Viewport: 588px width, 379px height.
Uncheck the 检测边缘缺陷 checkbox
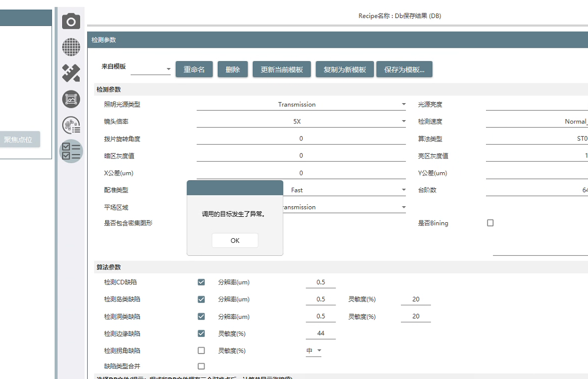pos(201,333)
